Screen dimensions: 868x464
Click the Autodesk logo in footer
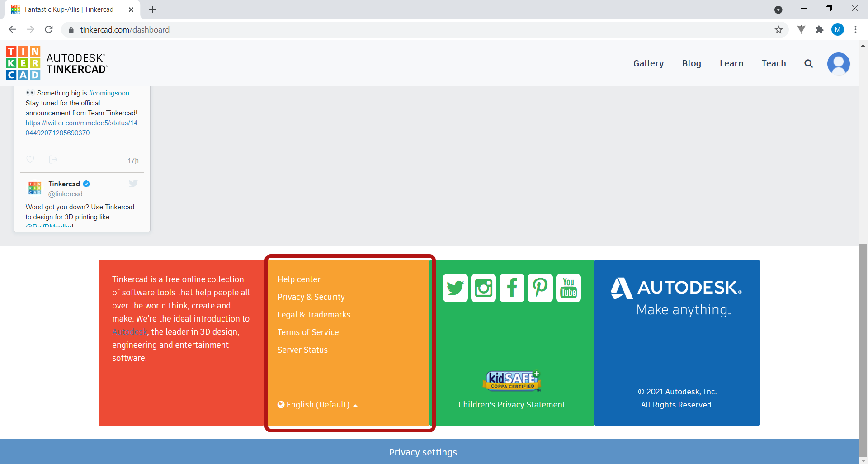click(676, 288)
